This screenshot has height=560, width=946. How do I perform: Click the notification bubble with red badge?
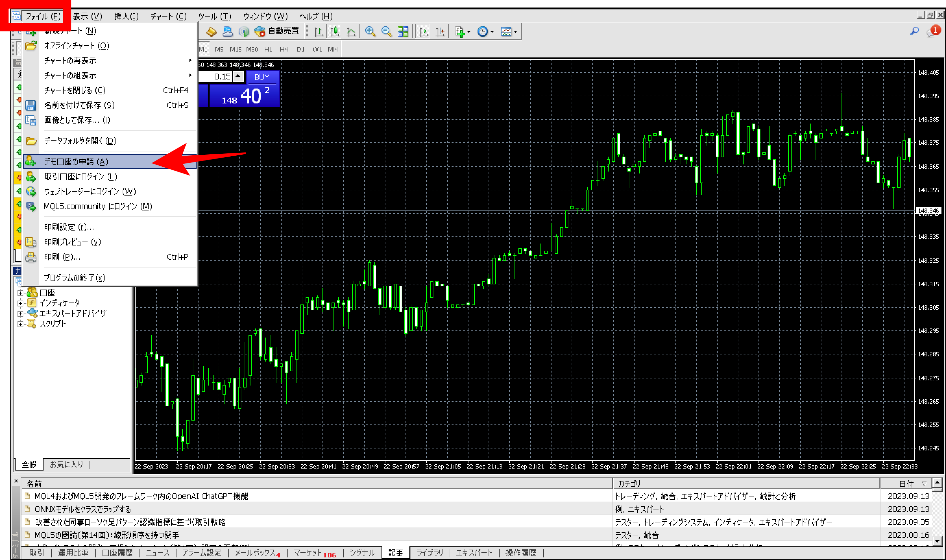(x=932, y=31)
